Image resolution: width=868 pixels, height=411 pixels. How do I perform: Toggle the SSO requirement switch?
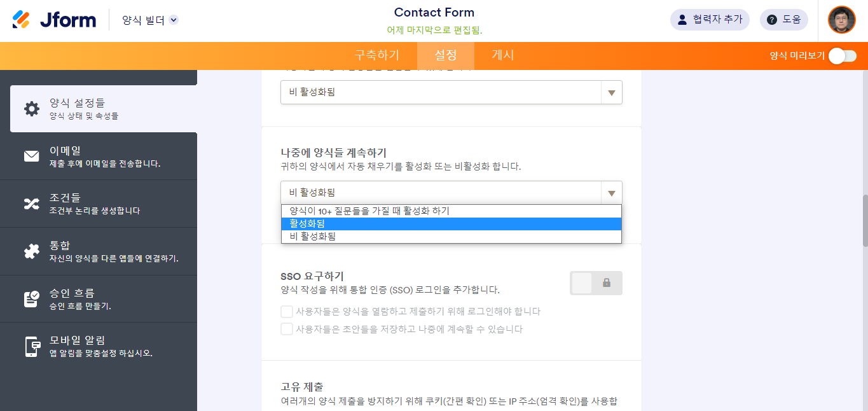pyautogui.click(x=595, y=283)
